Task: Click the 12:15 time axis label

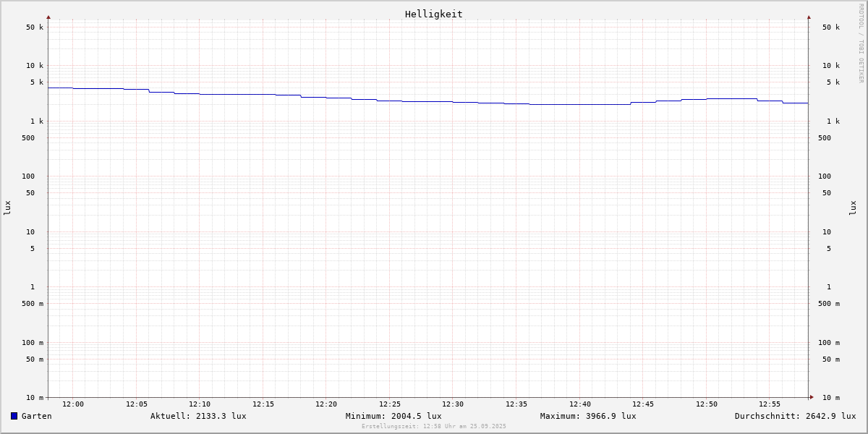Action: (x=263, y=404)
